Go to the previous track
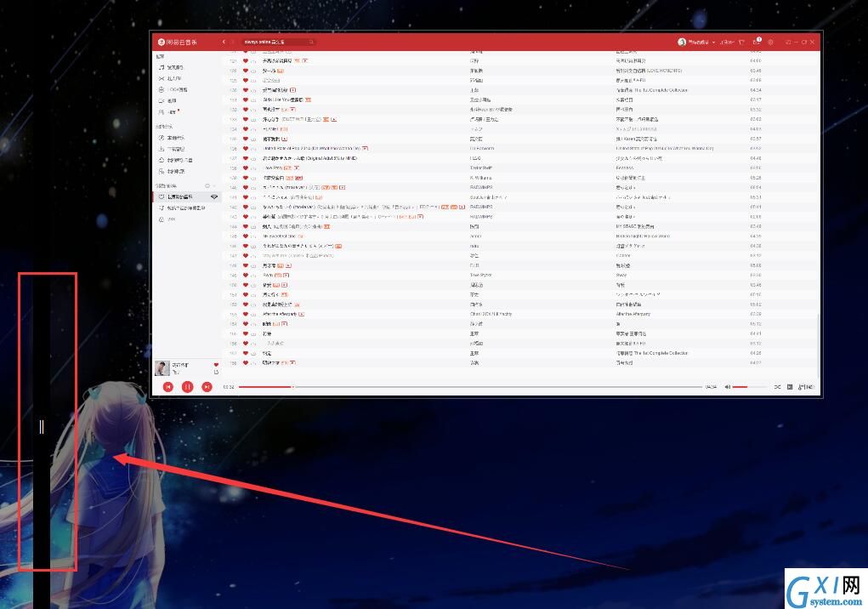 tap(168, 387)
